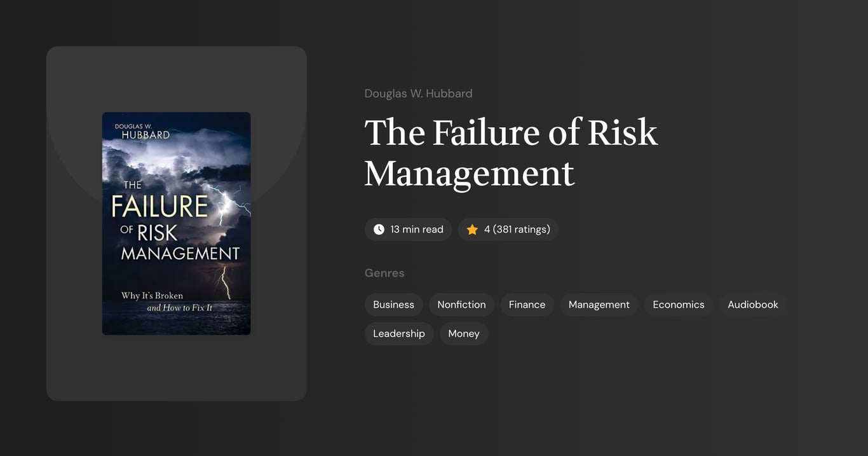Image resolution: width=868 pixels, height=456 pixels.
Task: Click the yellow star rating icon
Action: click(472, 229)
